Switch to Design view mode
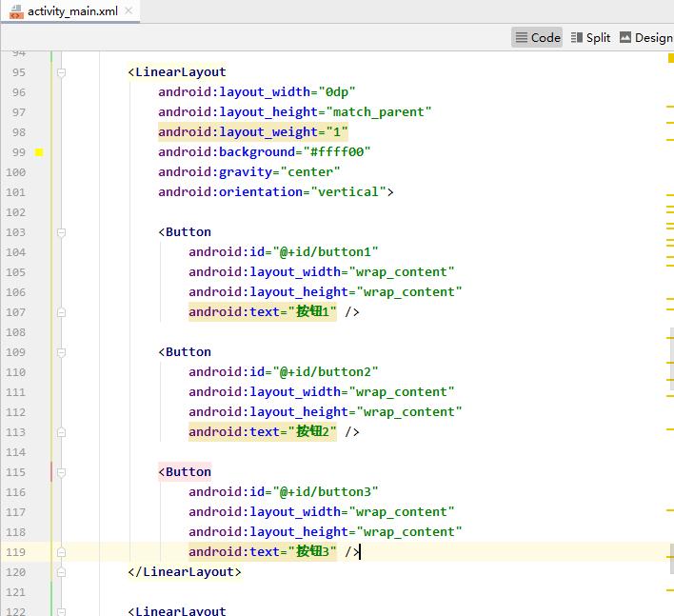674x616 pixels. tap(646, 38)
